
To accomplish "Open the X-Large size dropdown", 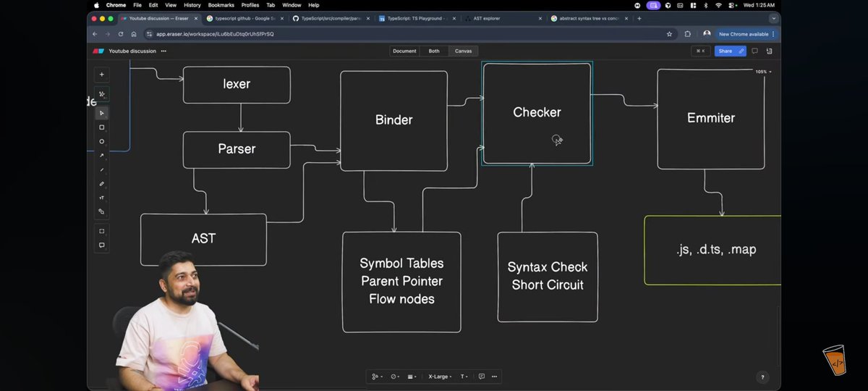I will click(441, 377).
